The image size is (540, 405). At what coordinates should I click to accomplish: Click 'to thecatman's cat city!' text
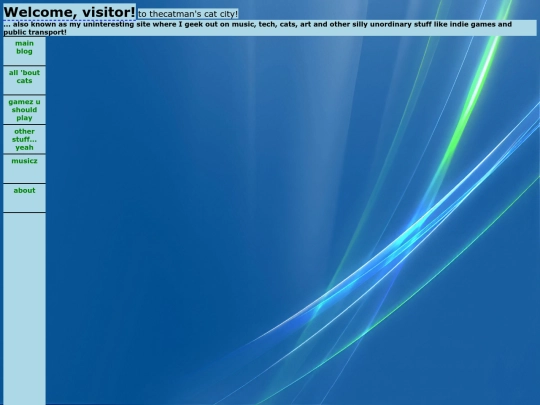point(188,14)
